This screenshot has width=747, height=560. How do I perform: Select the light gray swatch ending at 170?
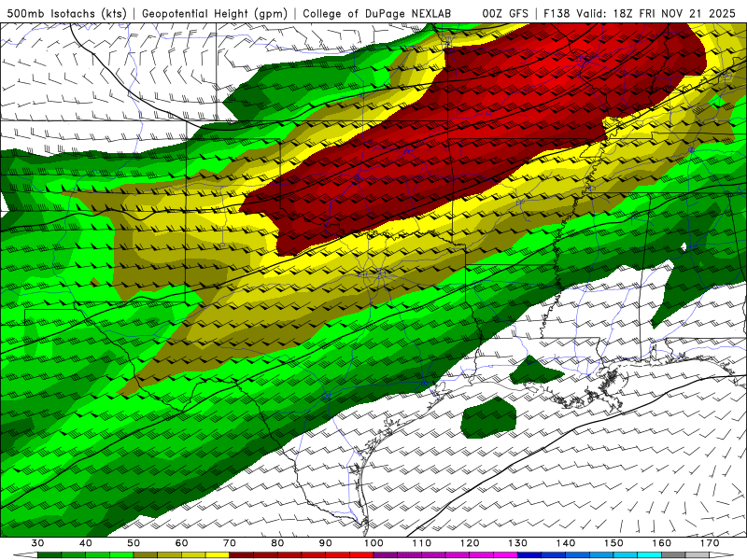[x=698, y=555]
